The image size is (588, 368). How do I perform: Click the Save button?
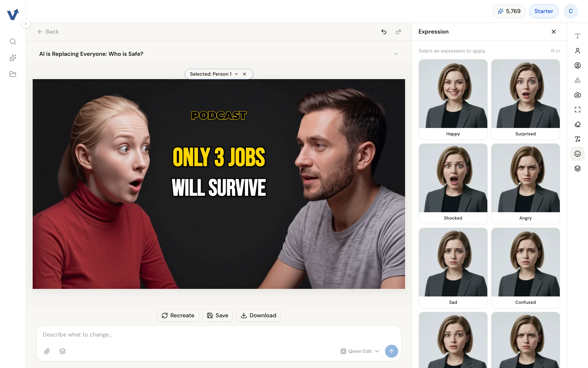[217, 315]
